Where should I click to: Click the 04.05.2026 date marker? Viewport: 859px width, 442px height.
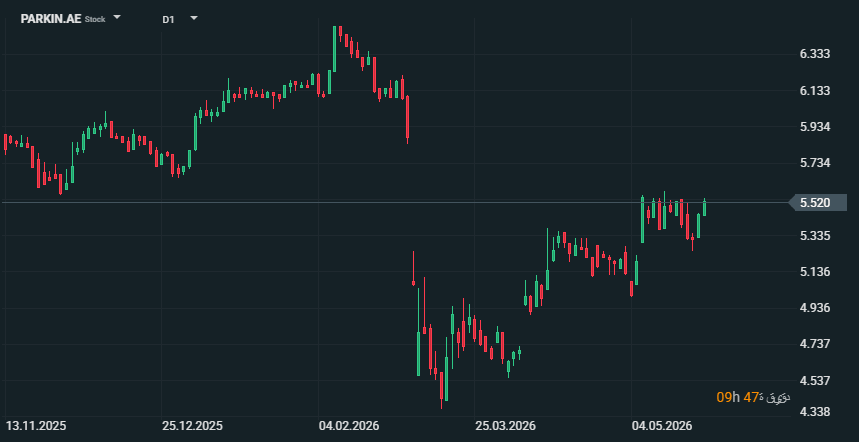[x=662, y=426]
